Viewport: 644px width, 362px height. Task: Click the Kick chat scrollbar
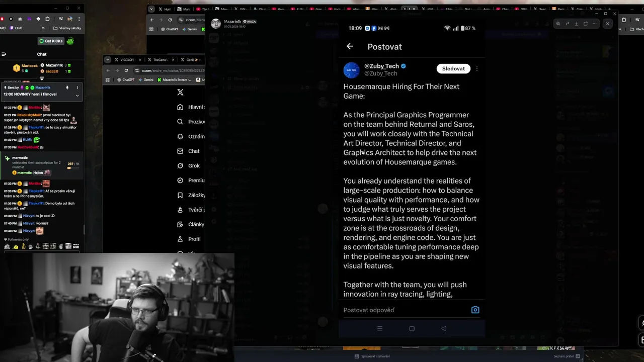click(x=84, y=229)
